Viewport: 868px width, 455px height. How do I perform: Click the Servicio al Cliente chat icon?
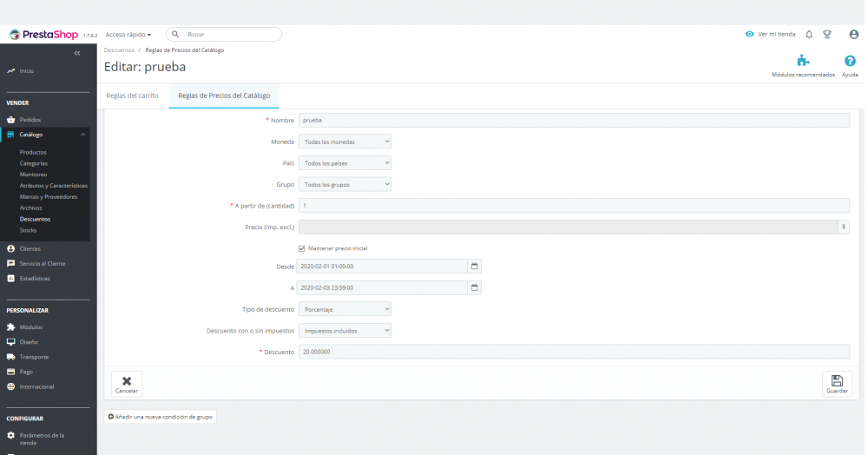pyautogui.click(x=10, y=263)
